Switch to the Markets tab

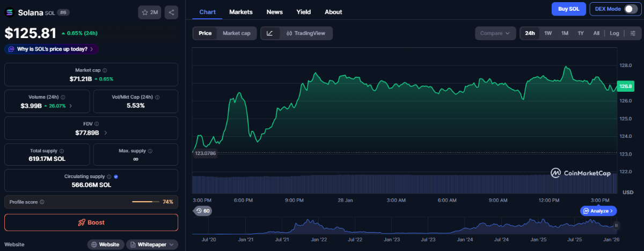pyautogui.click(x=241, y=12)
